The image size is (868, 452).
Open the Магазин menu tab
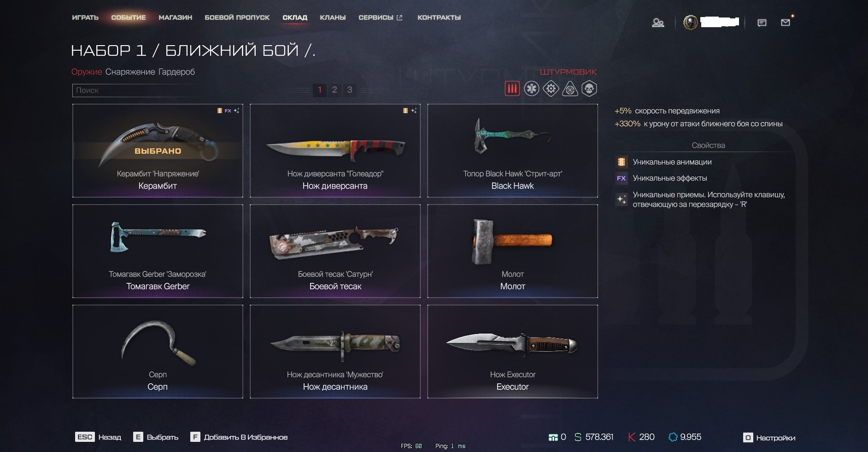[x=175, y=18]
